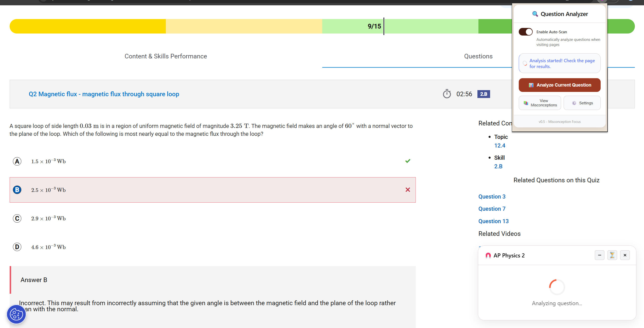Select answer choice D radio
644x328 pixels.
click(17, 247)
